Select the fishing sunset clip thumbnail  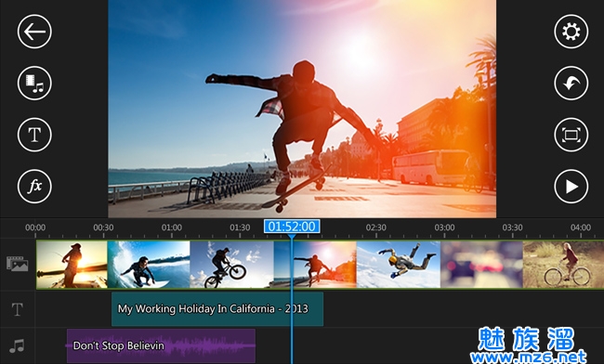coord(72,265)
